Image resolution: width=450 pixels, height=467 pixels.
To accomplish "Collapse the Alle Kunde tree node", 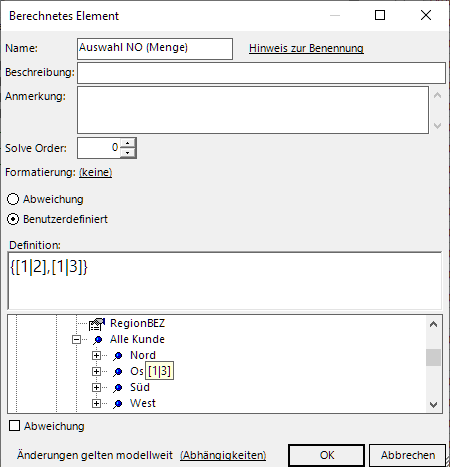I will click(76, 340).
